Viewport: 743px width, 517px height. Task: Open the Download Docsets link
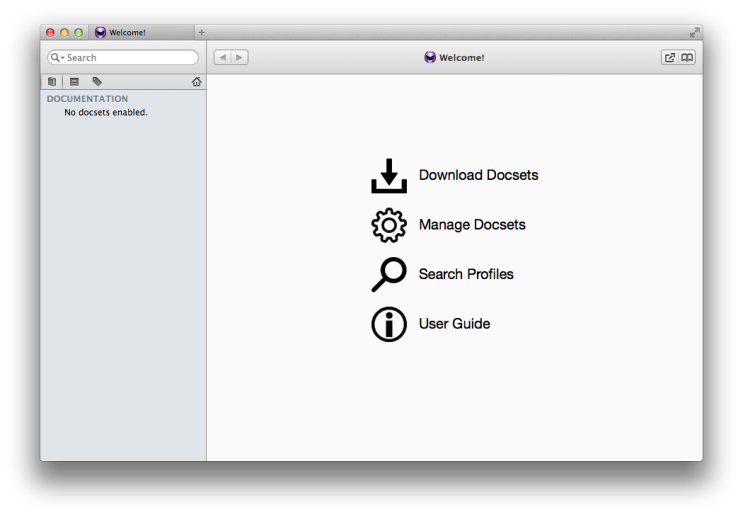click(x=478, y=175)
